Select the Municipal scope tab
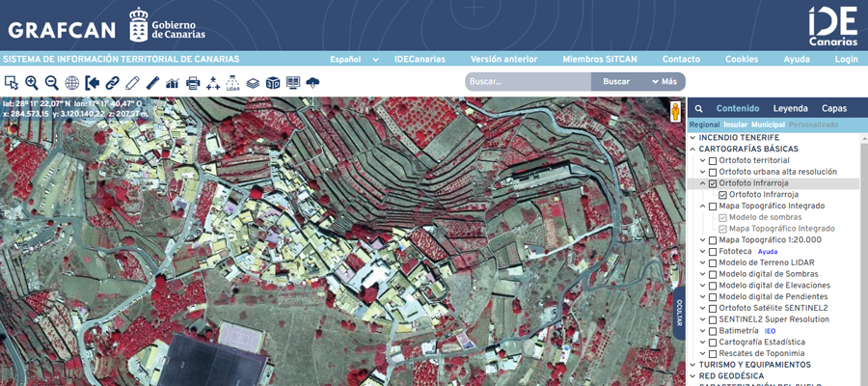 click(768, 125)
